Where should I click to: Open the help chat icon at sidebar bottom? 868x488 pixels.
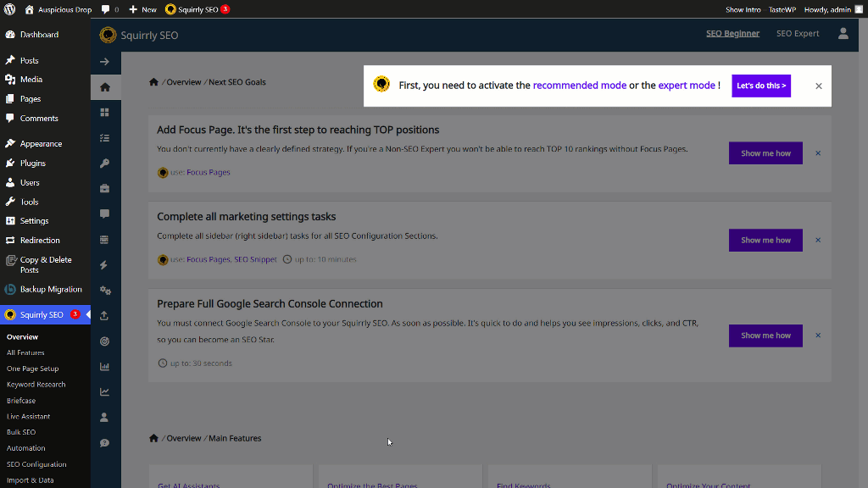click(x=104, y=442)
